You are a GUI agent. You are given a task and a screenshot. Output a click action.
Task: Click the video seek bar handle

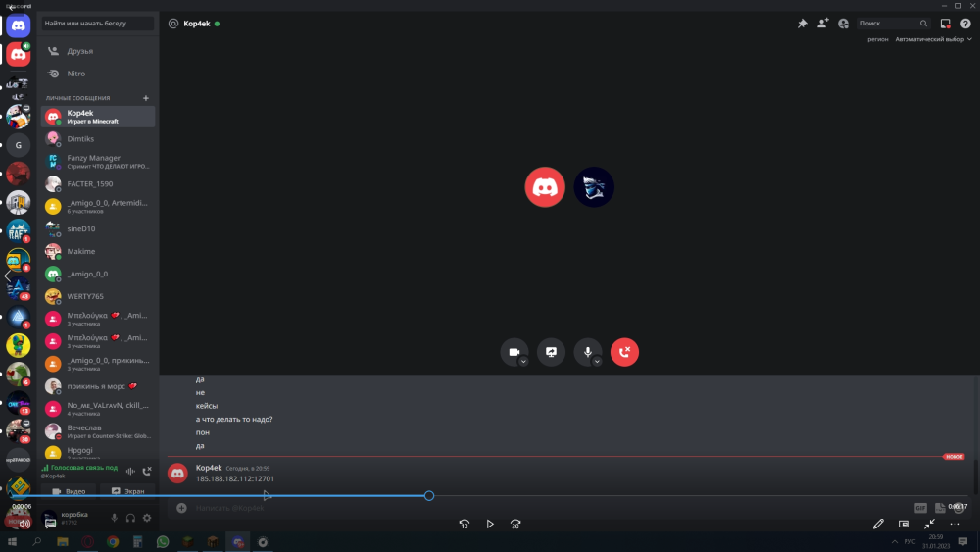click(x=429, y=496)
